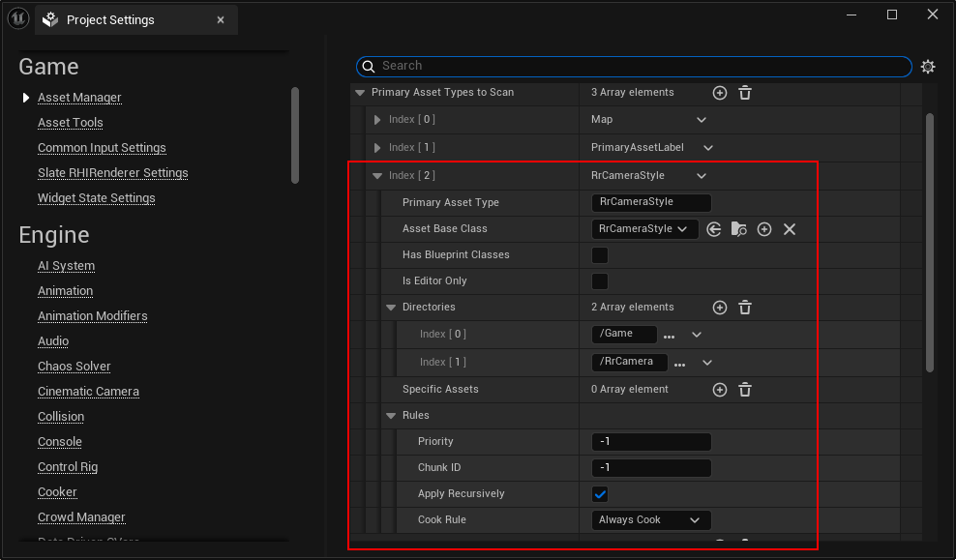Edit the Primary Asset Type text field
The width and height of the screenshot is (956, 560).
coord(651,202)
